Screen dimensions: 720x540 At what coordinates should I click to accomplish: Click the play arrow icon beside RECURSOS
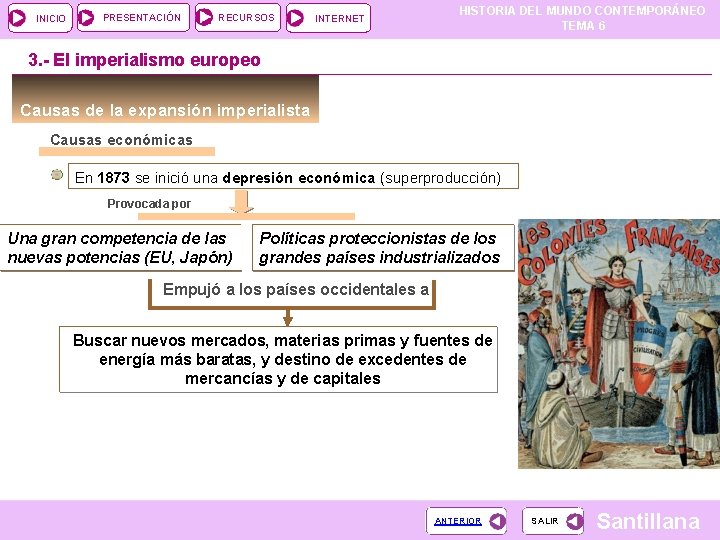click(204, 17)
